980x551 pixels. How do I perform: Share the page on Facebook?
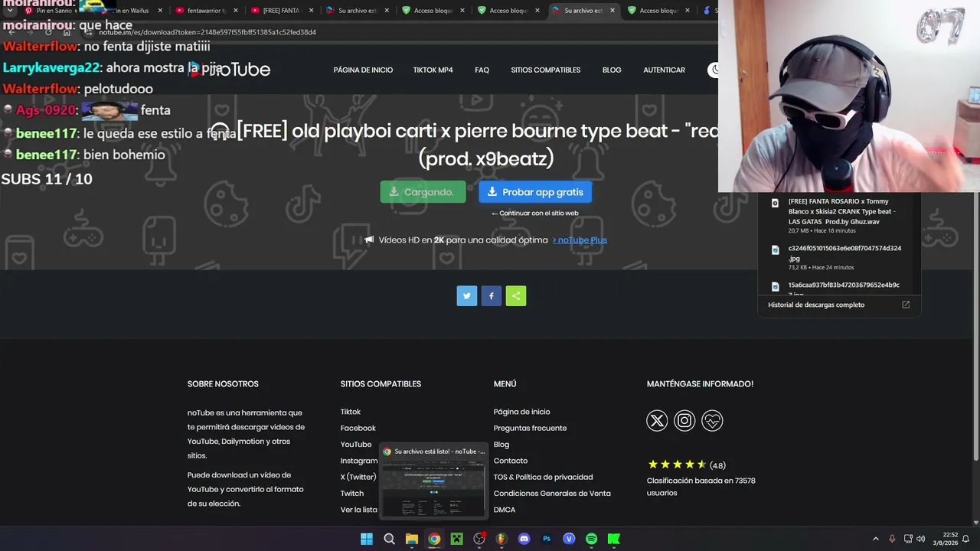(492, 296)
